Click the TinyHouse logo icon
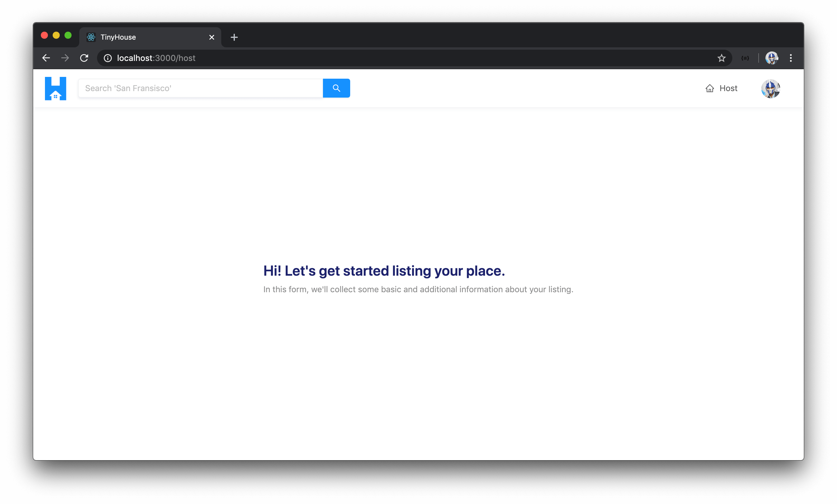This screenshot has width=837, height=504. click(55, 88)
